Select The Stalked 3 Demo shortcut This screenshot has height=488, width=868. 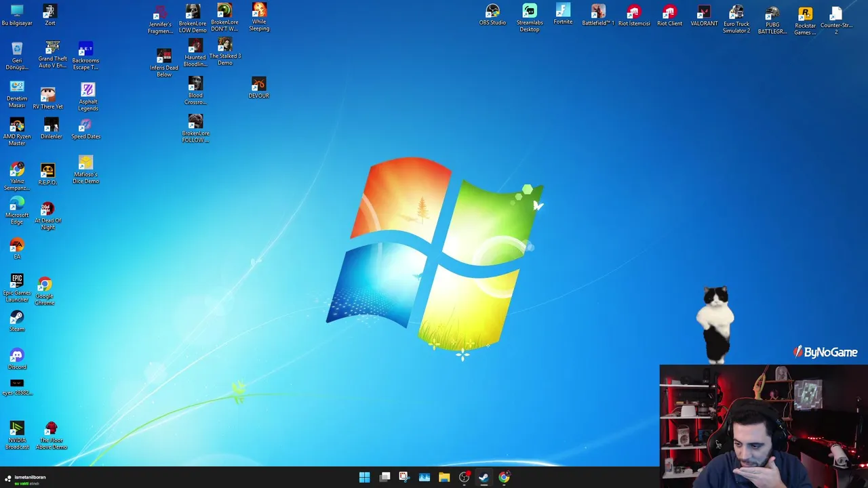pos(225,52)
